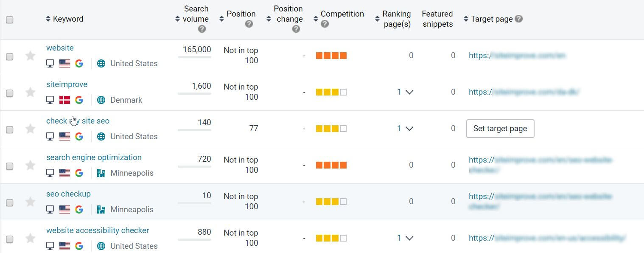Expand ranking pages for 'siteimprove'
The width and height of the screenshot is (644, 253).
409,92
